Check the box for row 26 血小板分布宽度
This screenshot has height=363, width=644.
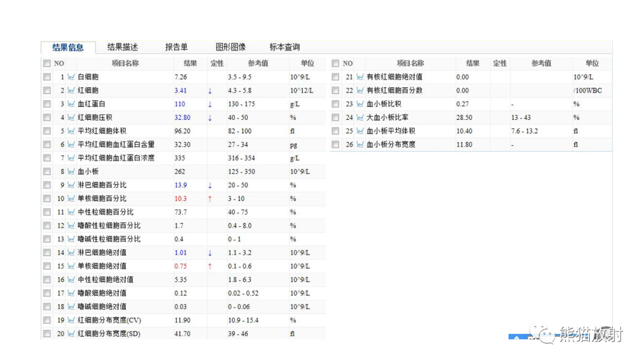tap(336, 144)
